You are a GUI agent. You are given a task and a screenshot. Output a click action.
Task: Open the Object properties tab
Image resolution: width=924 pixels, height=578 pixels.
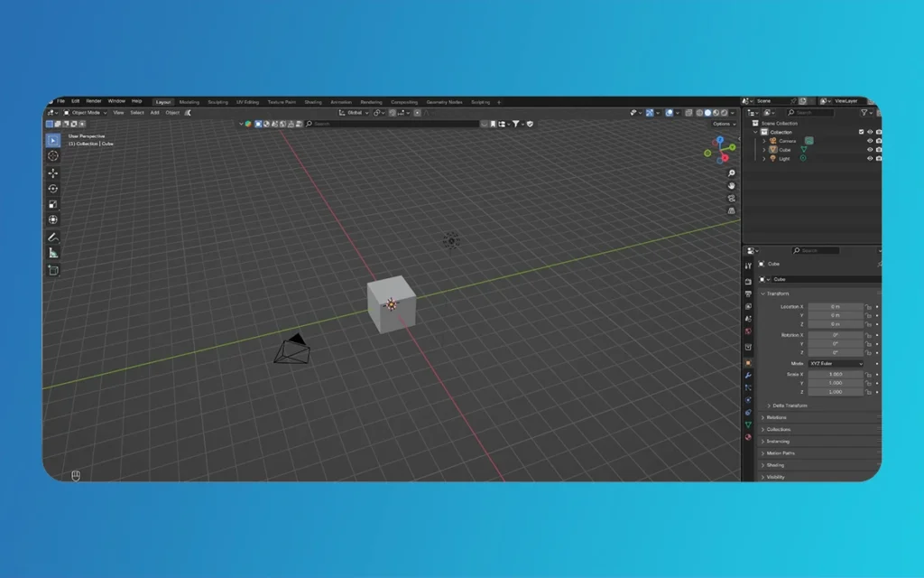coord(748,363)
